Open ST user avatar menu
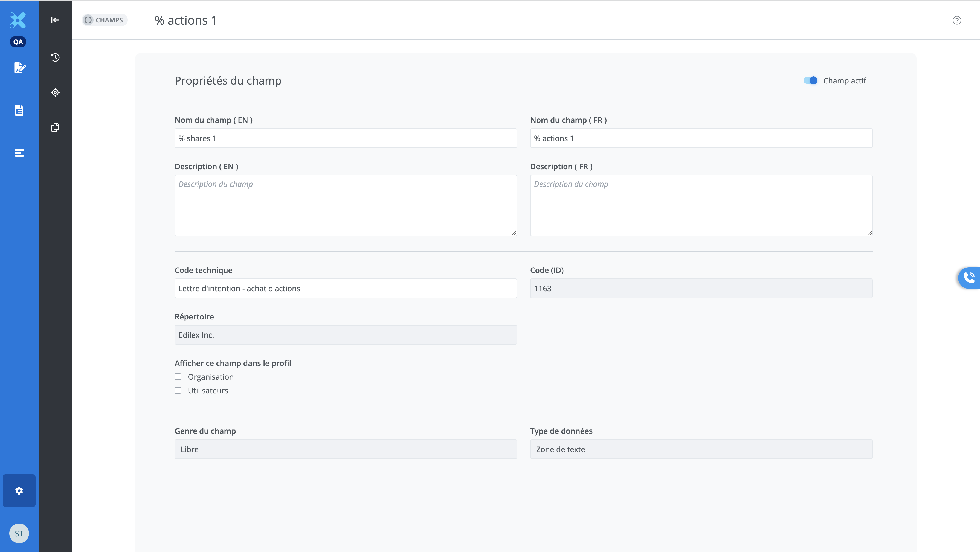The image size is (980, 552). pyautogui.click(x=19, y=533)
